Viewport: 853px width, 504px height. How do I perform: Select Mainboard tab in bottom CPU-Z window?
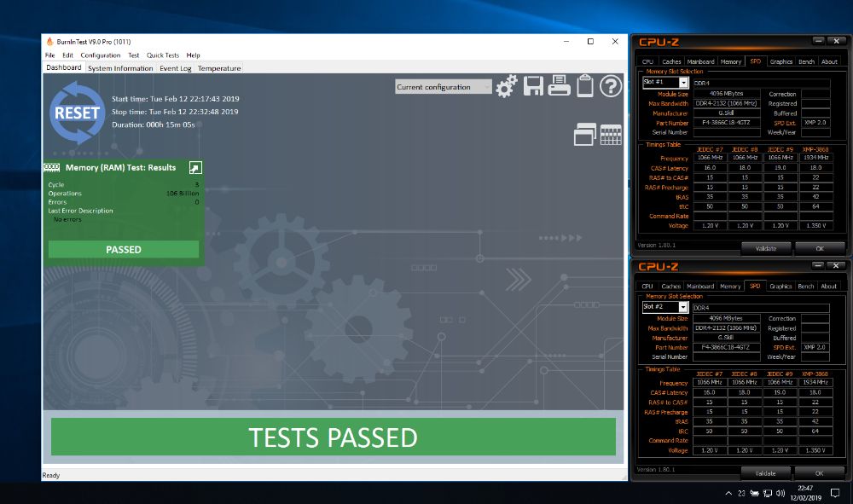coord(700,286)
